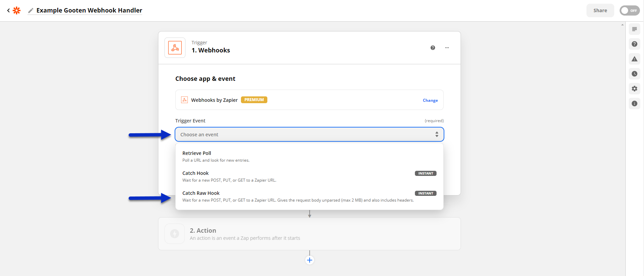644x276 pixels.
Task: Click the Share button
Action: pyautogui.click(x=600, y=10)
